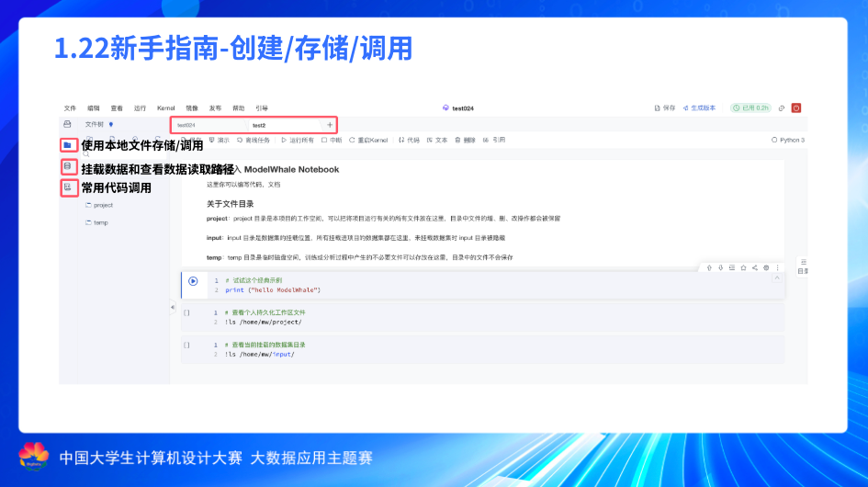Expand the temp folder in file tree
This screenshot has height=487, width=868.
pyautogui.click(x=96, y=222)
